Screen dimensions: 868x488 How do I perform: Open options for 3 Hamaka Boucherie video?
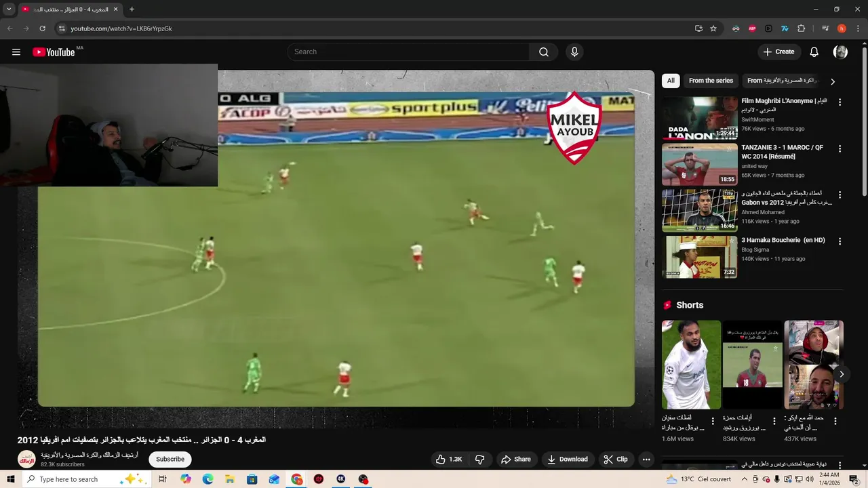840,241
